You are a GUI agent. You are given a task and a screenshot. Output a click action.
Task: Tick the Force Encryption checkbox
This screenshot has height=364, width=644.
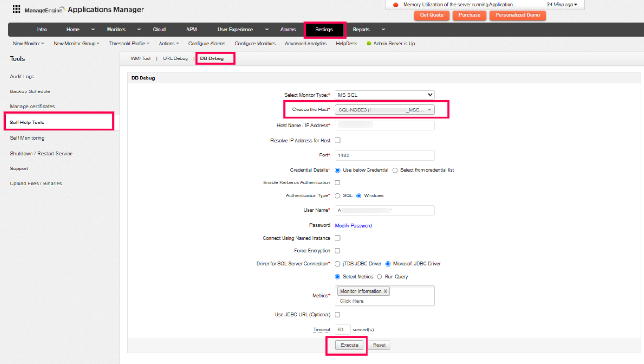click(338, 251)
